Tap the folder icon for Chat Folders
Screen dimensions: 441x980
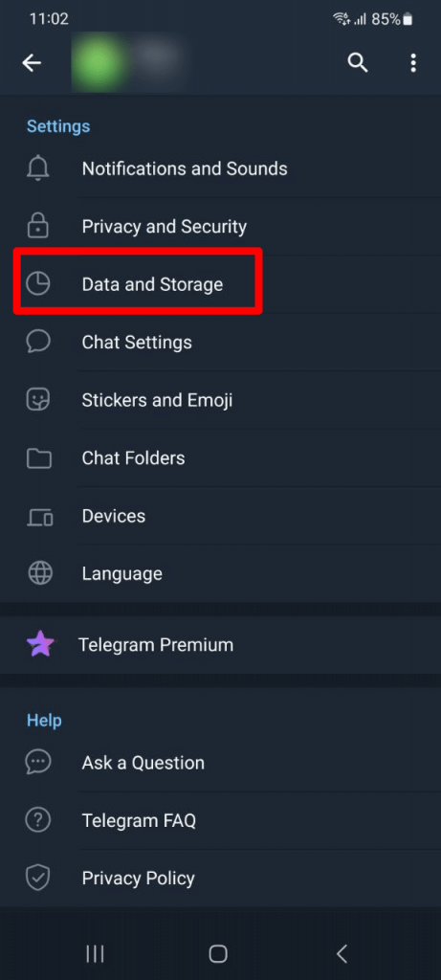pyautogui.click(x=38, y=458)
